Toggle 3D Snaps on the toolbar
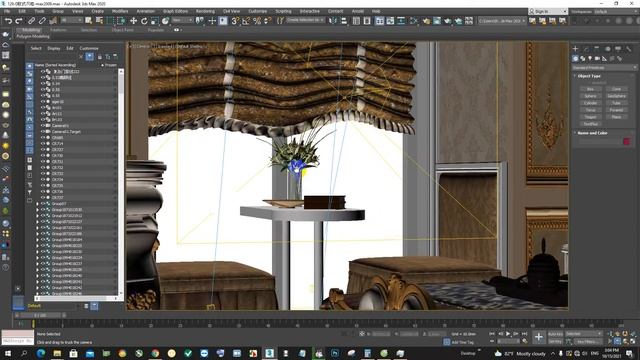640x360 pixels. coord(235,21)
